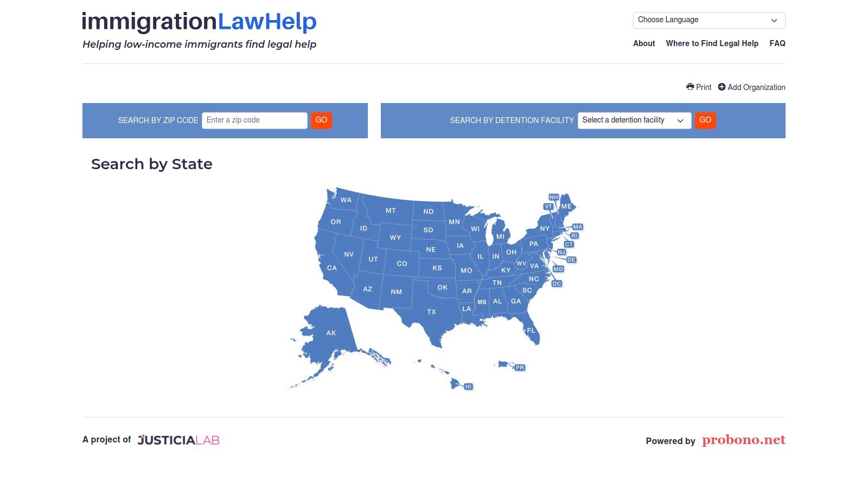Select Texas on the state map

(x=431, y=312)
